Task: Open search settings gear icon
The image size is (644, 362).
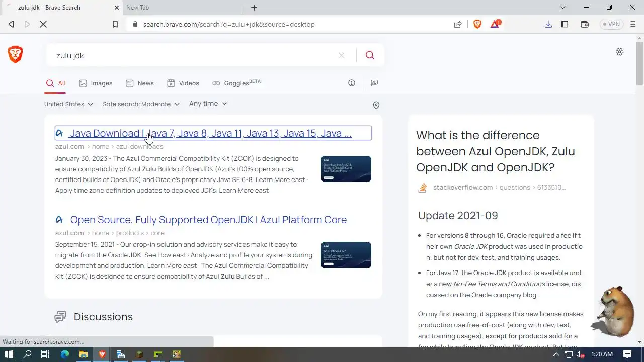Action: pyautogui.click(x=620, y=52)
